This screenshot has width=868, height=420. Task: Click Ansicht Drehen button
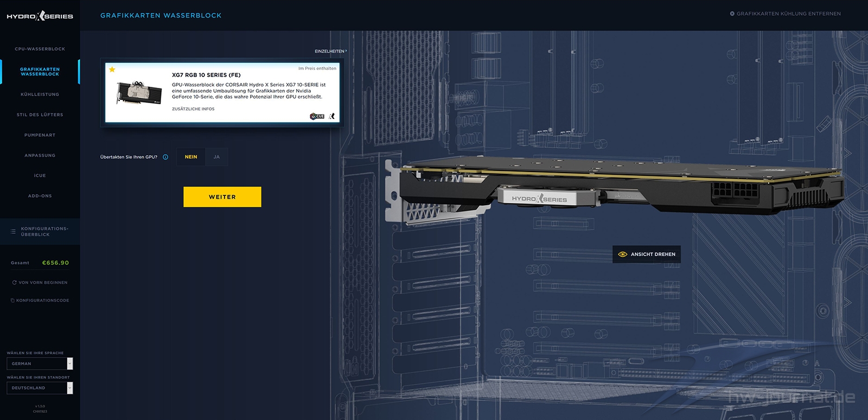pos(647,254)
